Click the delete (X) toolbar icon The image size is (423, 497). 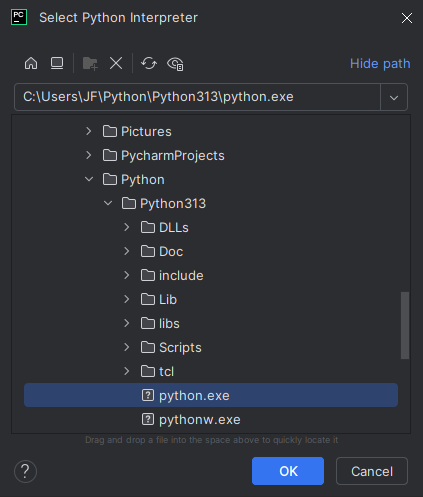coord(116,63)
